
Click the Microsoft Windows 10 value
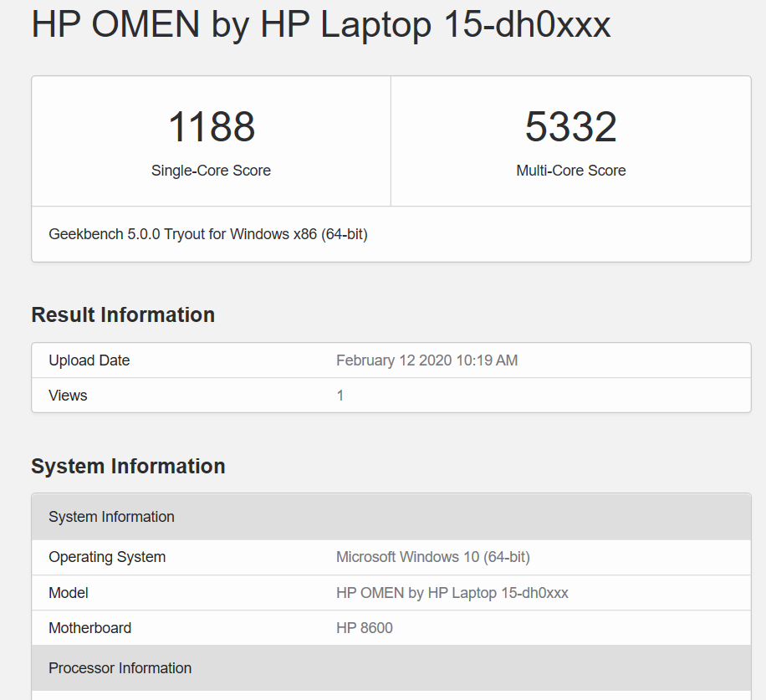[x=432, y=557]
